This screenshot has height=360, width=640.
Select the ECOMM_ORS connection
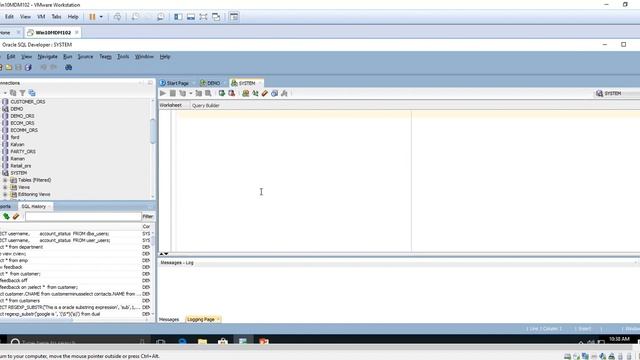[24, 130]
